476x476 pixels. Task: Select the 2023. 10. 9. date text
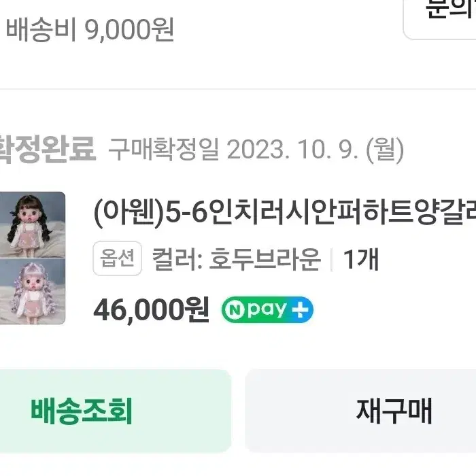[x=292, y=150]
